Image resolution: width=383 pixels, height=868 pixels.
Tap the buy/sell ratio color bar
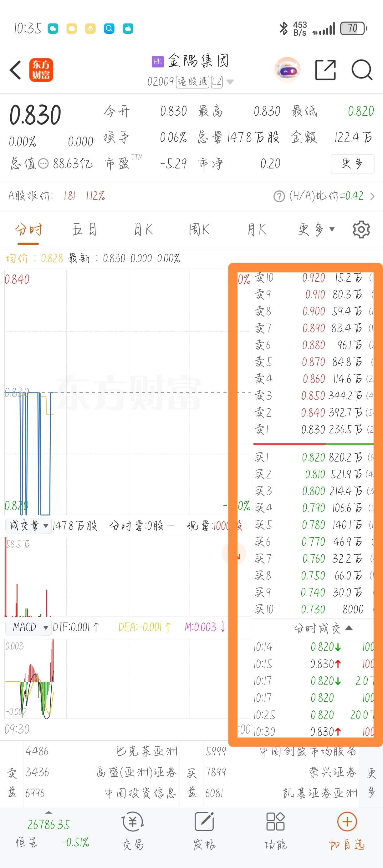313,444
